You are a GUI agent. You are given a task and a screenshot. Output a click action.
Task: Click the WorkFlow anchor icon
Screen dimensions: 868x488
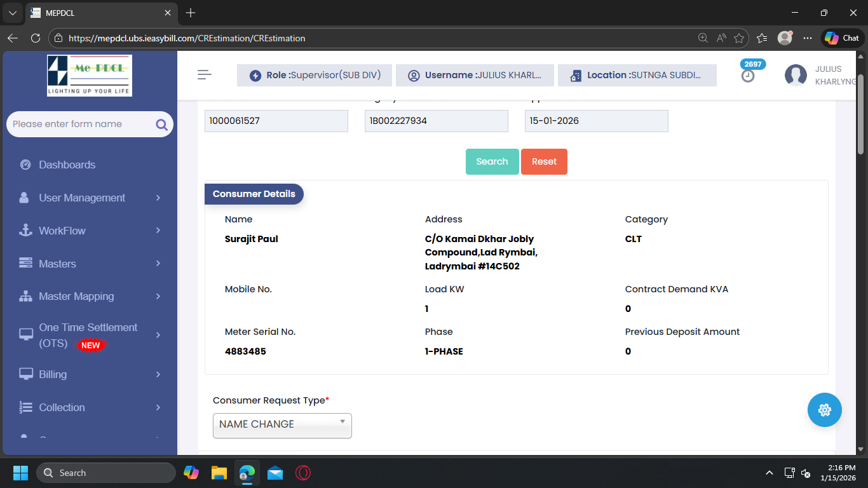point(25,231)
